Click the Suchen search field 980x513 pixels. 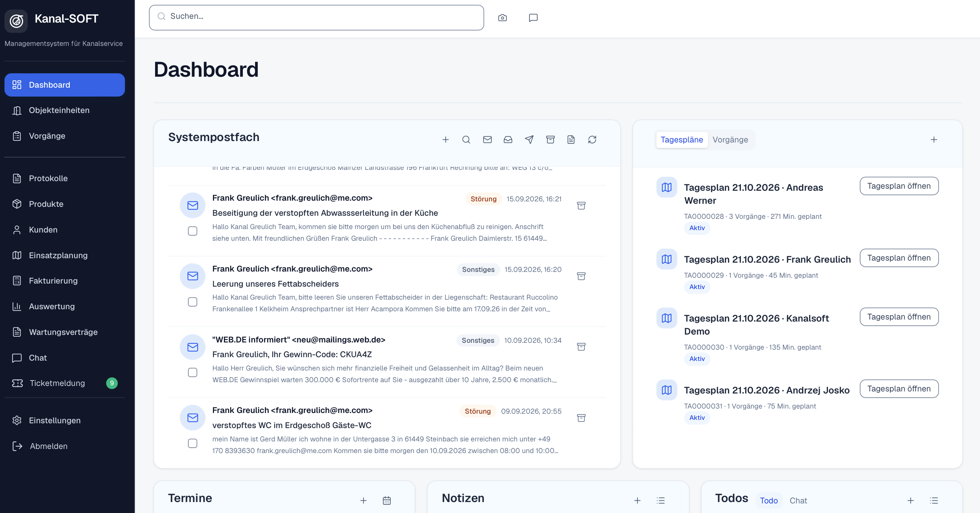pos(316,17)
